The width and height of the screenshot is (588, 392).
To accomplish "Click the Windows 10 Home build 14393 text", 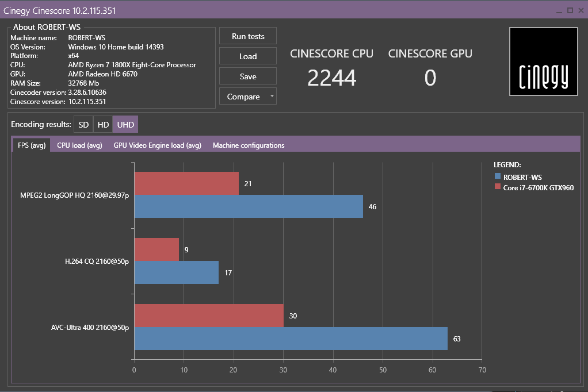I will point(116,47).
